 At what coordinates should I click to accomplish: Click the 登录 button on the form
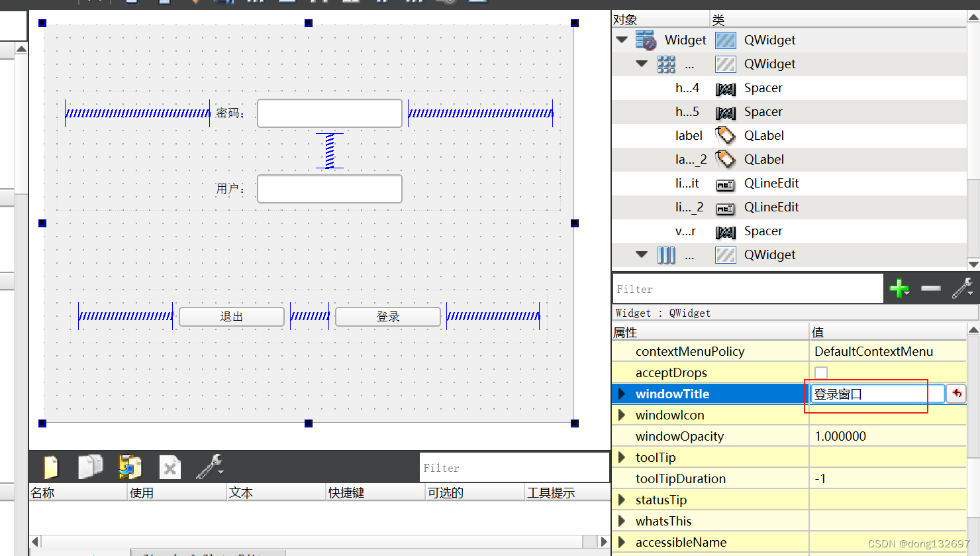(x=388, y=317)
